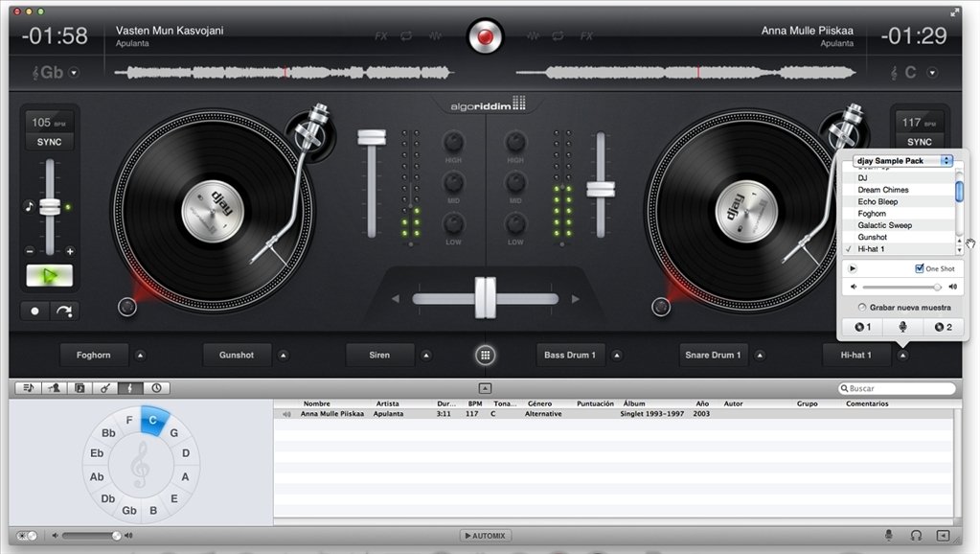Image resolution: width=980 pixels, height=554 pixels.
Task: Set a cue point on left deck
Action: tap(35, 311)
